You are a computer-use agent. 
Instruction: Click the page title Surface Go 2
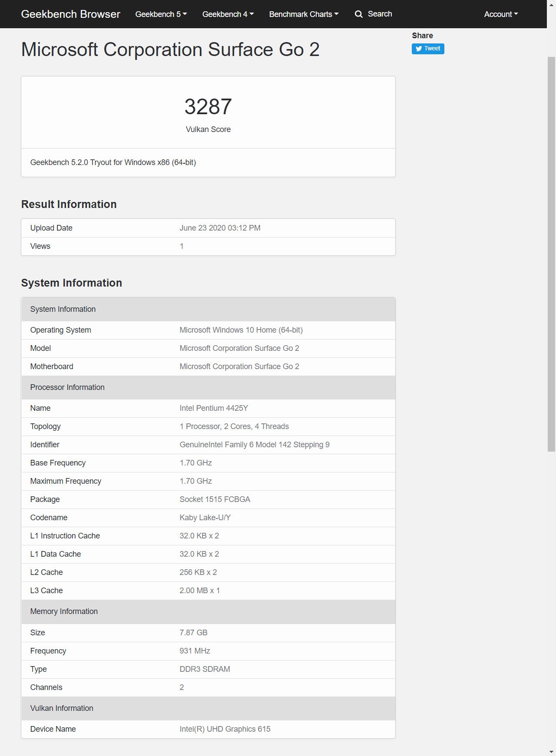pos(170,49)
